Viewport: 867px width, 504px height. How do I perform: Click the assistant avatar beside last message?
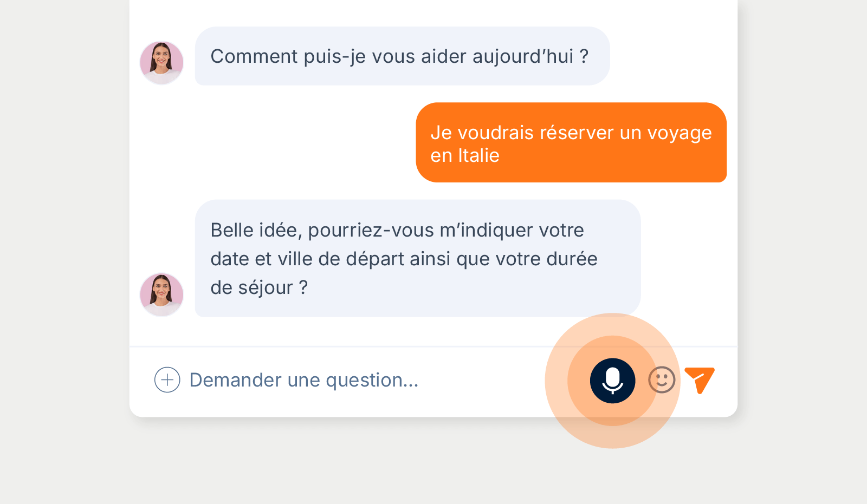(161, 294)
